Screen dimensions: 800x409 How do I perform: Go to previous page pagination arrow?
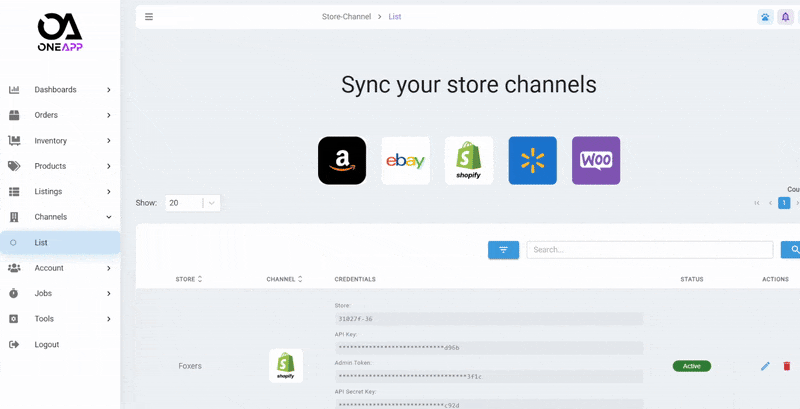(x=770, y=203)
